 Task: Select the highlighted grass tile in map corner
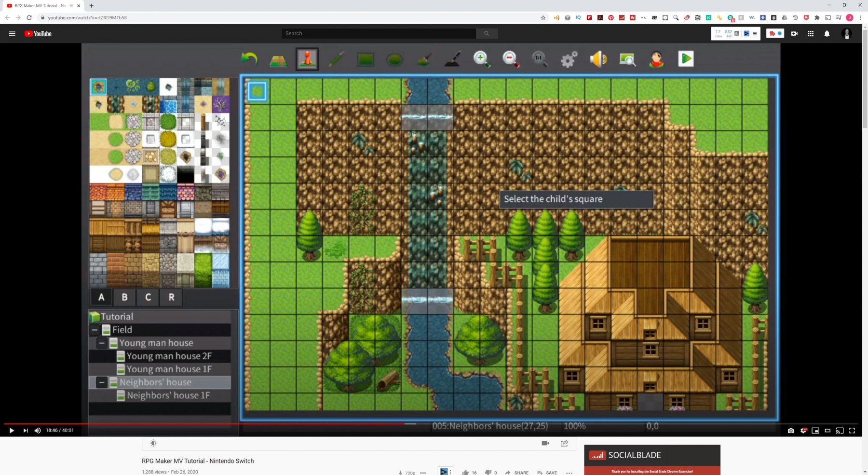(x=257, y=91)
